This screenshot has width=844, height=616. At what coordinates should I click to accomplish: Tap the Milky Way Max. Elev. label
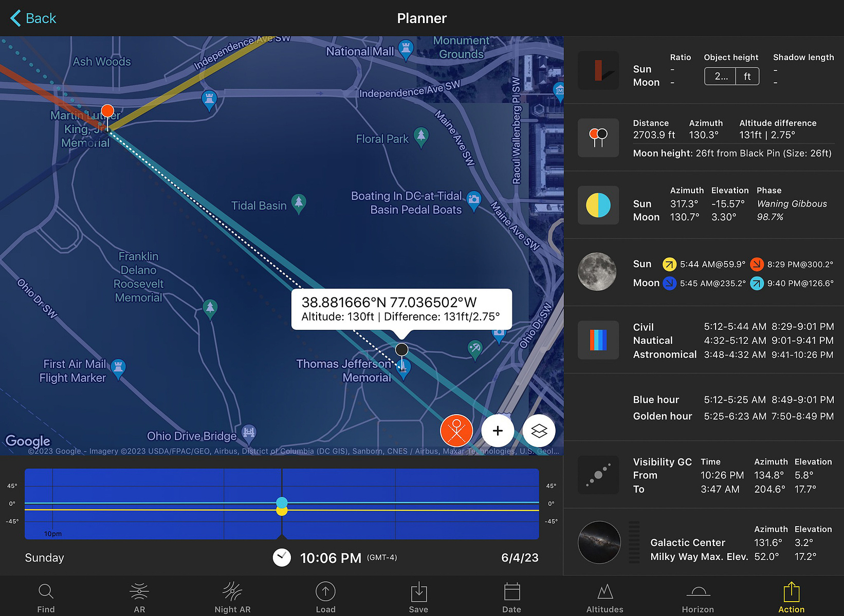[699, 556]
